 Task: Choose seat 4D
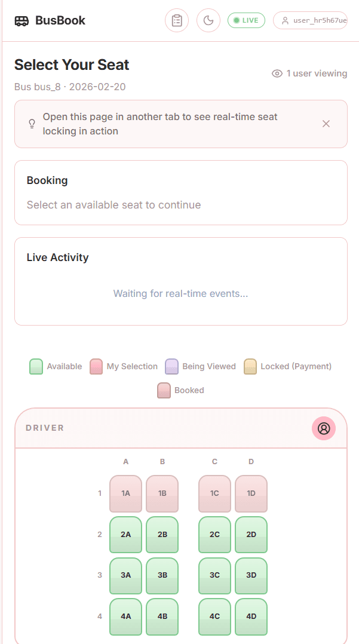(x=251, y=617)
